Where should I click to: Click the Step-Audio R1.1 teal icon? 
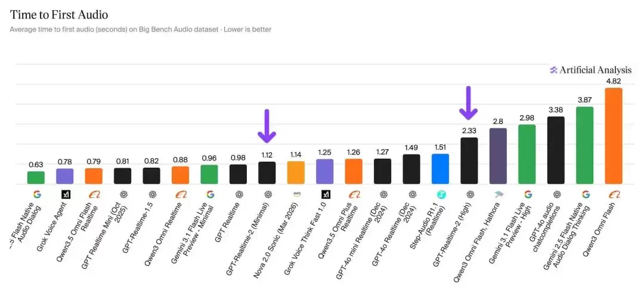441,195
